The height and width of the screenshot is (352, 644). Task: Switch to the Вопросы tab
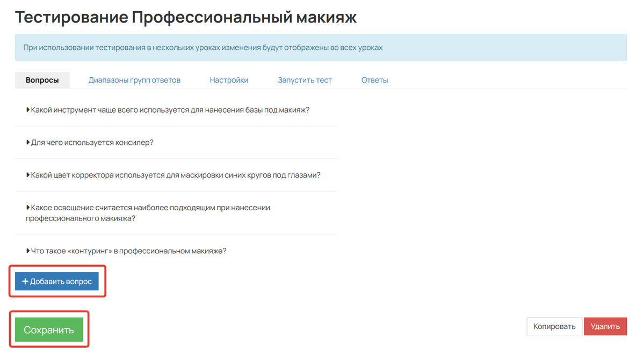coord(42,80)
